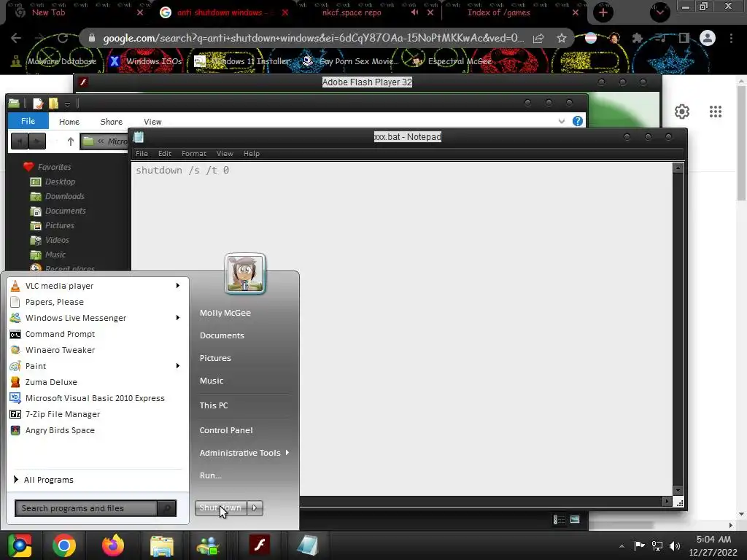Switch to Explorer Home ribbon tab
The height and width of the screenshot is (560, 747).
[69, 122]
